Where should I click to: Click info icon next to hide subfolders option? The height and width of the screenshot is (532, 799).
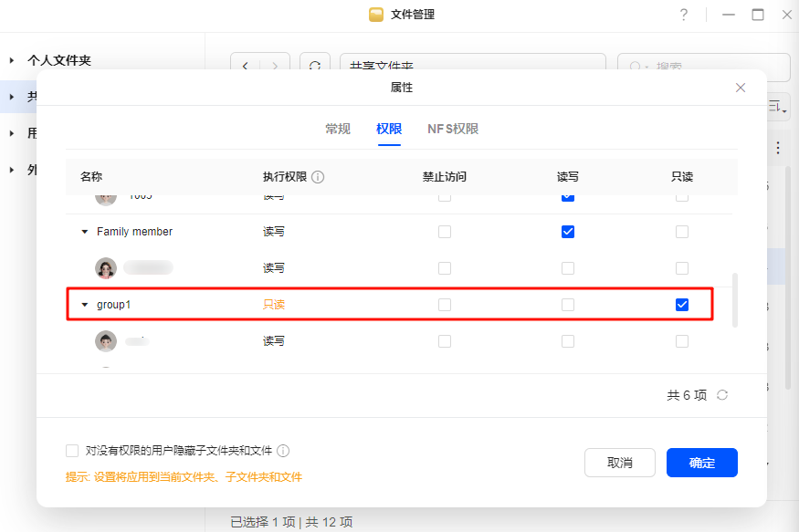tap(284, 451)
